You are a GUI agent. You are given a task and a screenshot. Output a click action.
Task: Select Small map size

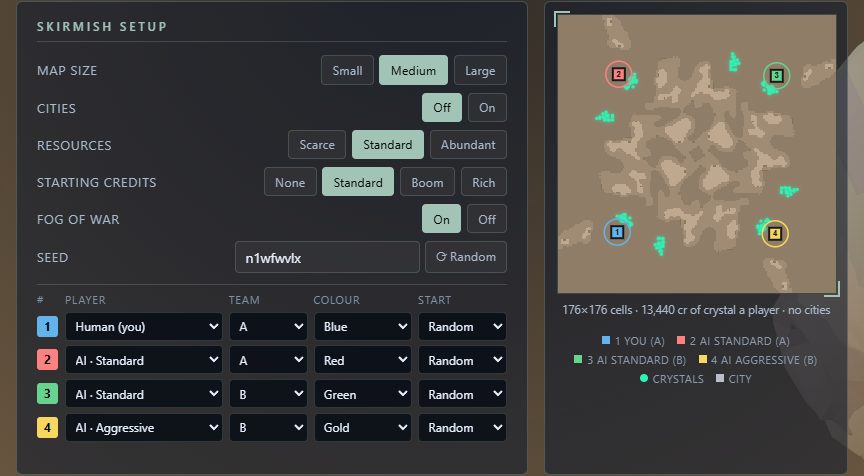coord(347,70)
